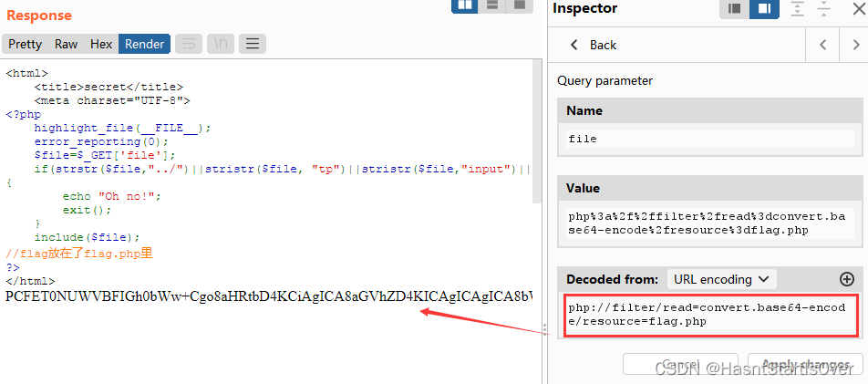Toggle show non-printable characters (\n) icon
This screenshot has width=868, height=384.
point(221,43)
